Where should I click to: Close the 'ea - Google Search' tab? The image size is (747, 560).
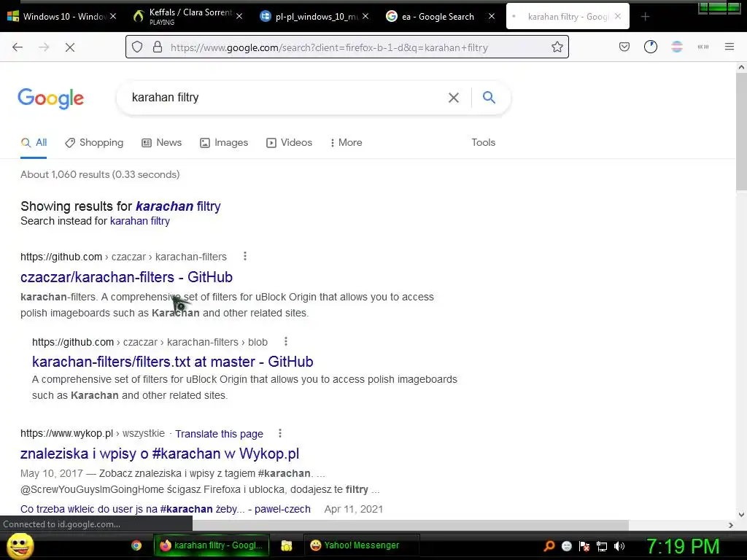[492, 16]
